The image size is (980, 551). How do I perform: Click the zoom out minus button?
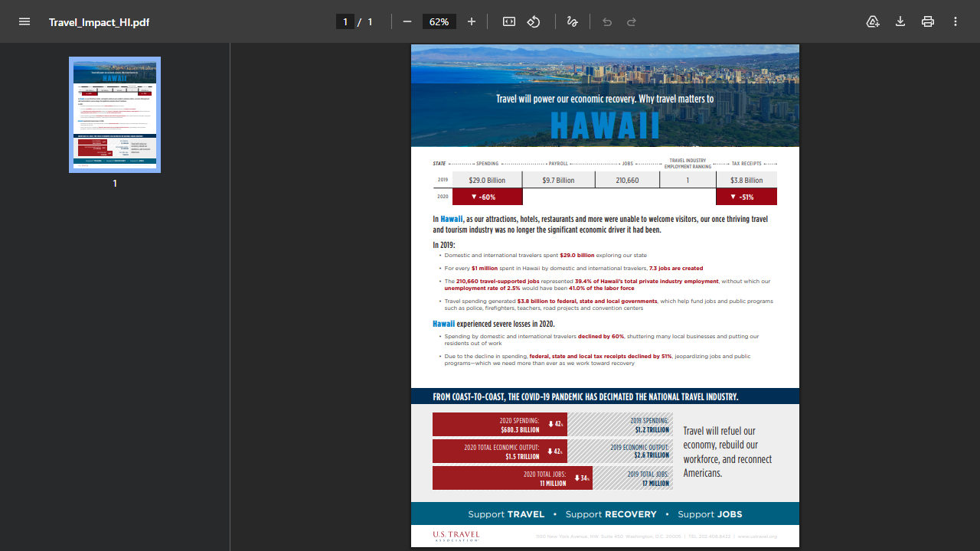click(x=407, y=21)
